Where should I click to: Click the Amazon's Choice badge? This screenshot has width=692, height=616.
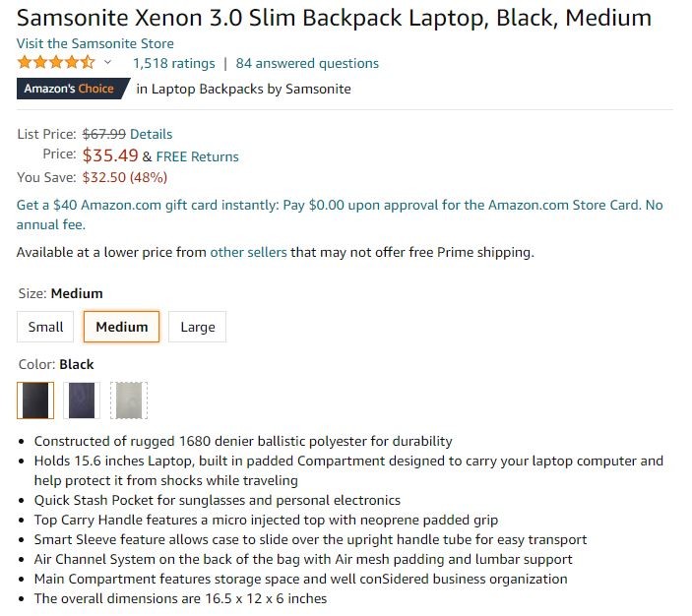click(x=73, y=89)
